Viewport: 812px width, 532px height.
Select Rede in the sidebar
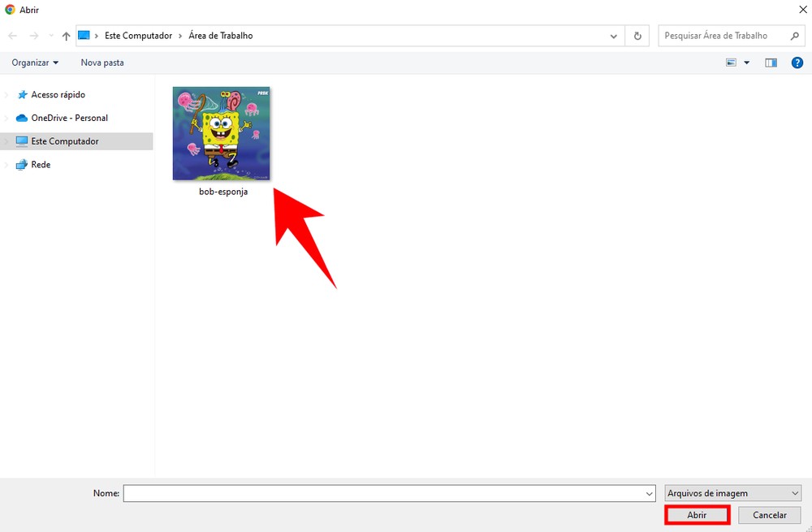[41, 165]
